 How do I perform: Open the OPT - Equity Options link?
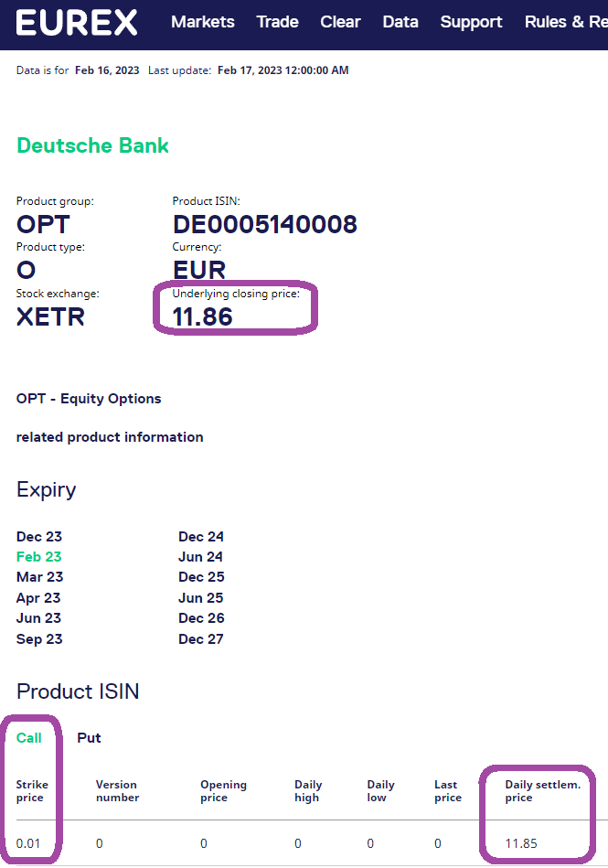pyautogui.click(x=89, y=399)
